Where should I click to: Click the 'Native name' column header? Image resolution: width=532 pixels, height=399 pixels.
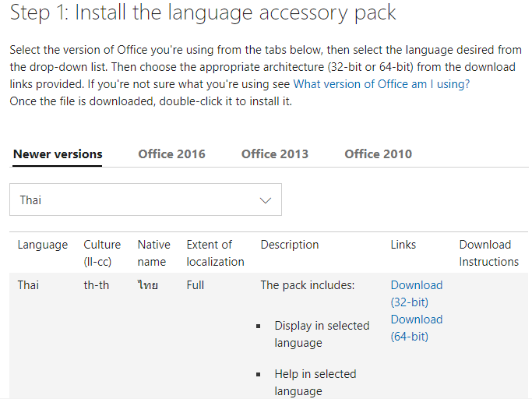tap(153, 253)
